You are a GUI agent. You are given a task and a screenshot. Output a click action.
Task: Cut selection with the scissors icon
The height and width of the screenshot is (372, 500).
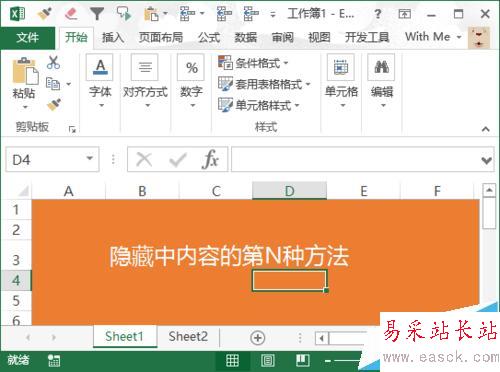(x=53, y=62)
